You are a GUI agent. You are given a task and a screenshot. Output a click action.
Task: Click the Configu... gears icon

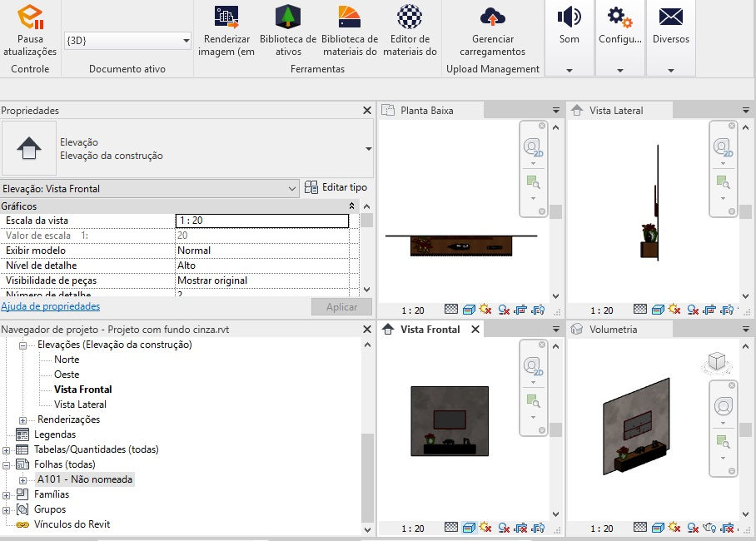(619, 17)
